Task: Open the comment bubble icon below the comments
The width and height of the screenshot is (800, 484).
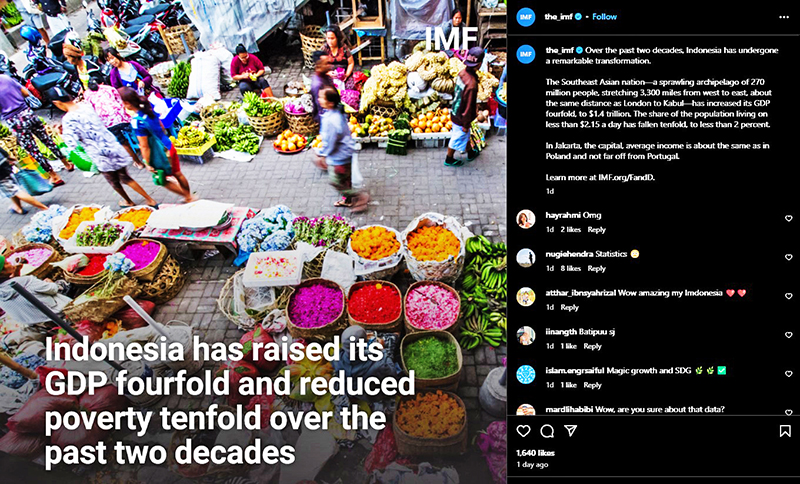Action: (547, 431)
